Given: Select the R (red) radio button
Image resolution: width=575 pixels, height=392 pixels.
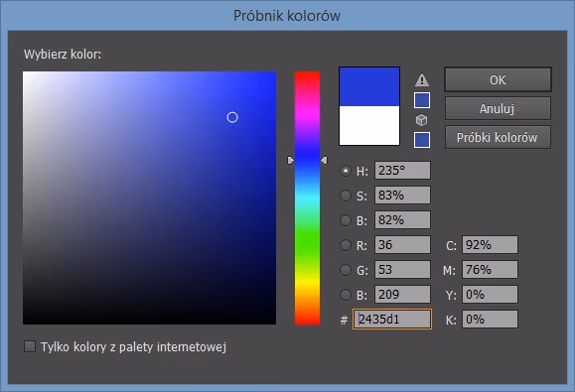Looking at the screenshot, I should pyautogui.click(x=345, y=245).
